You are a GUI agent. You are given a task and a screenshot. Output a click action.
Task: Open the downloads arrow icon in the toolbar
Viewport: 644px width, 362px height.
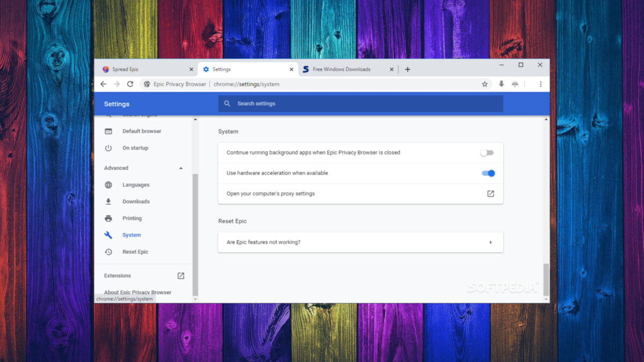click(x=501, y=84)
